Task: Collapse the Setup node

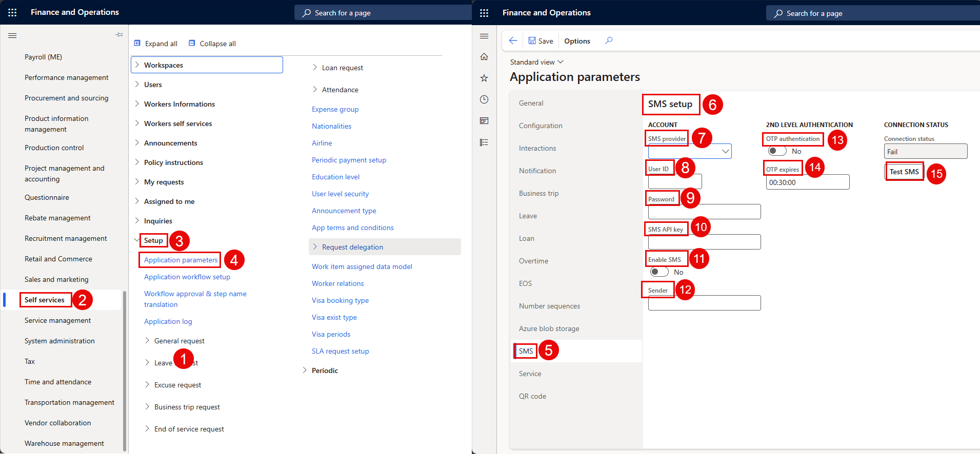Action: click(x=137, y=240)
